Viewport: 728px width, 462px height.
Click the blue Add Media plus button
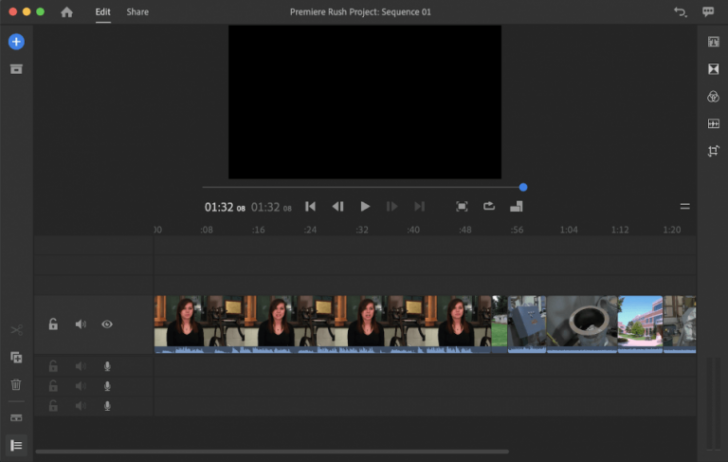coord(16,42)
